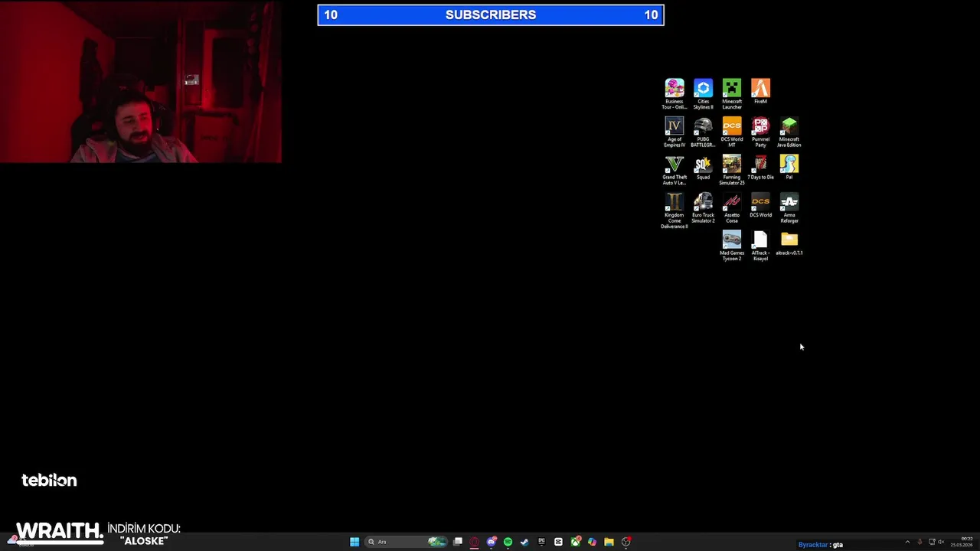This screenshot has width=980, height=551.
Task: Select the Age of Empires IV icon
Action: click(x=675, y=132)
